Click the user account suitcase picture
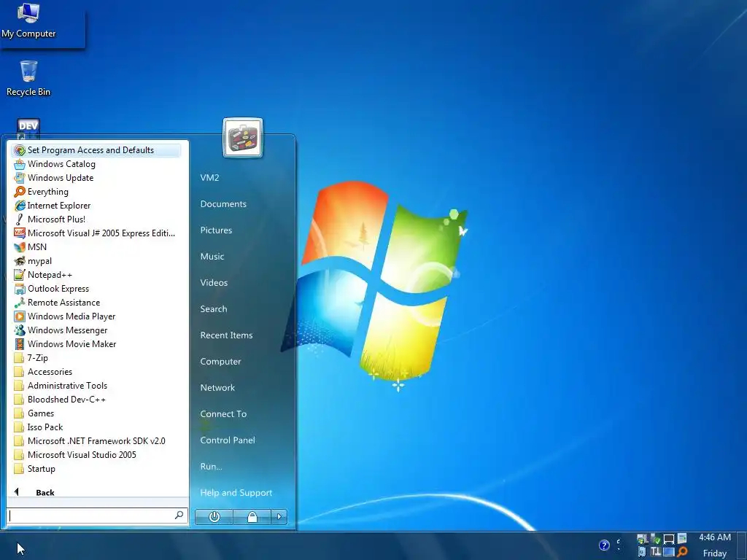 (x=243, y=138)
